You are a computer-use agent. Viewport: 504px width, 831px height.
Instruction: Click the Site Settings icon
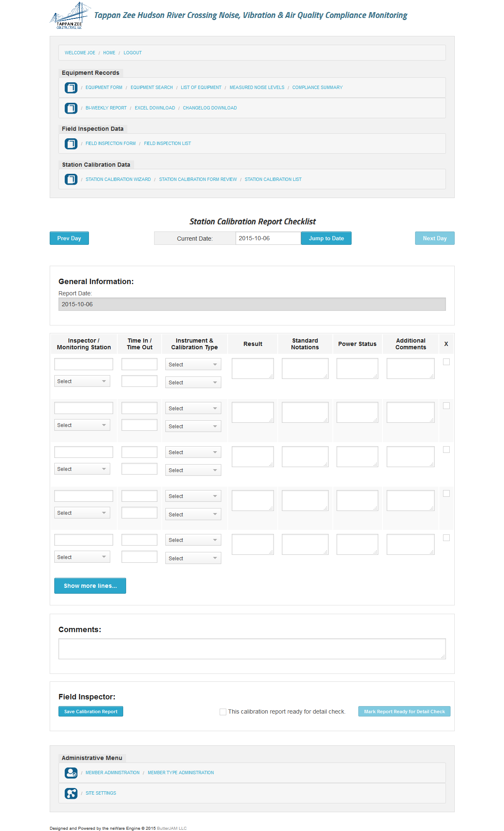71,793
